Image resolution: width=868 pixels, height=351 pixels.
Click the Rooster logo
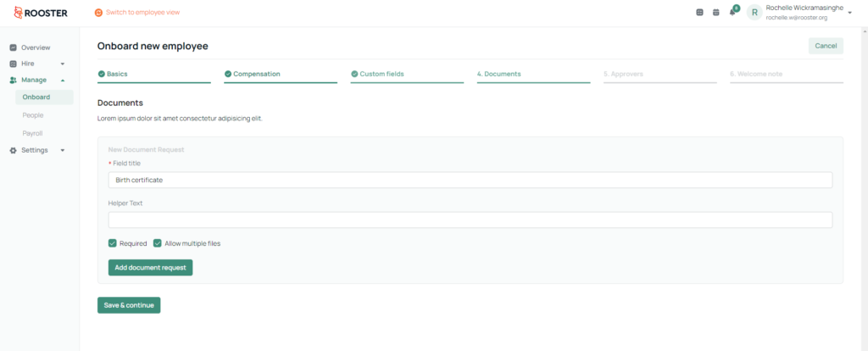tap(41, 12)
